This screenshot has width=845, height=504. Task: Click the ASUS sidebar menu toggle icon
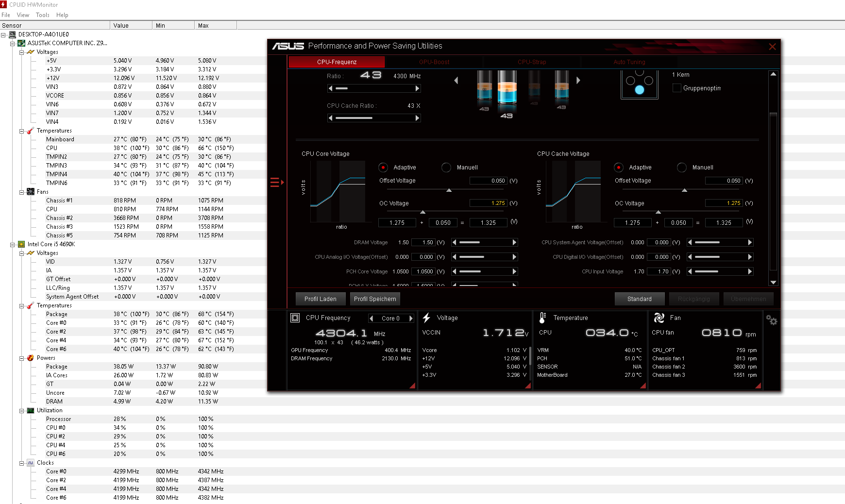276,183
